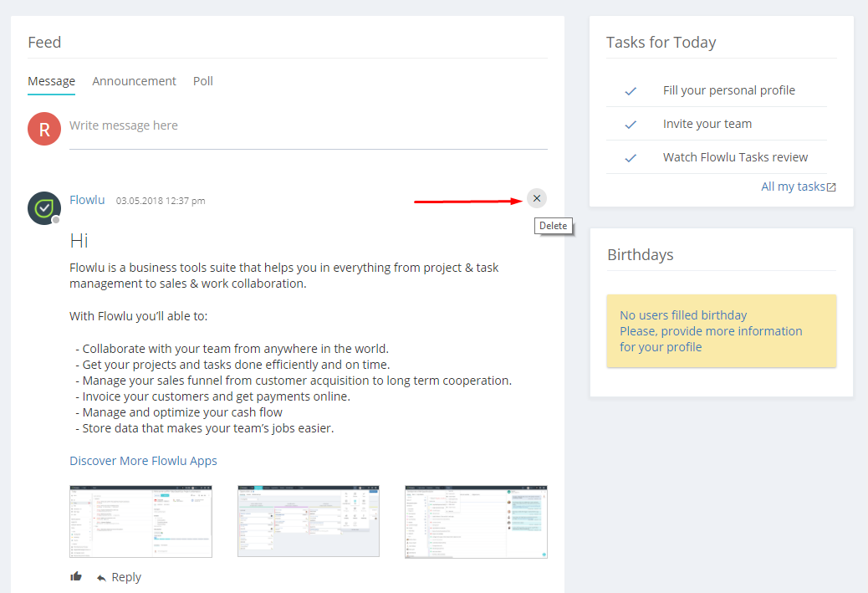The width and height of the screenshot is (868, 593).
Task: Switch to the Message tab
Action: [x=52, y=81]
